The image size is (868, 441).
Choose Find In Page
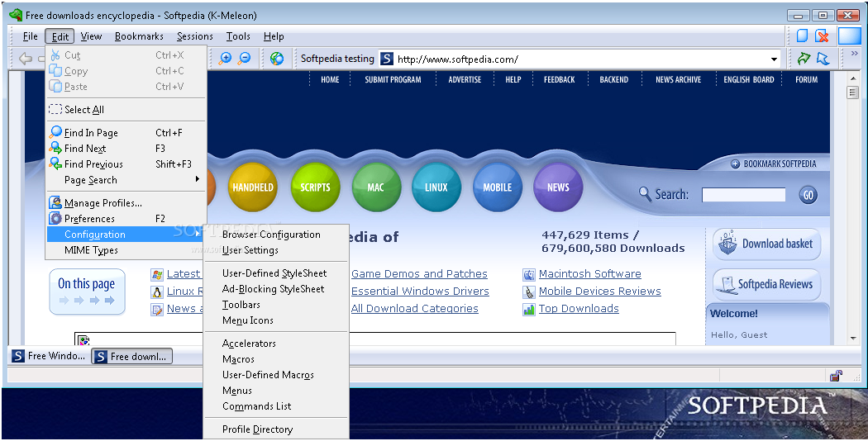[x=126, y=133]
